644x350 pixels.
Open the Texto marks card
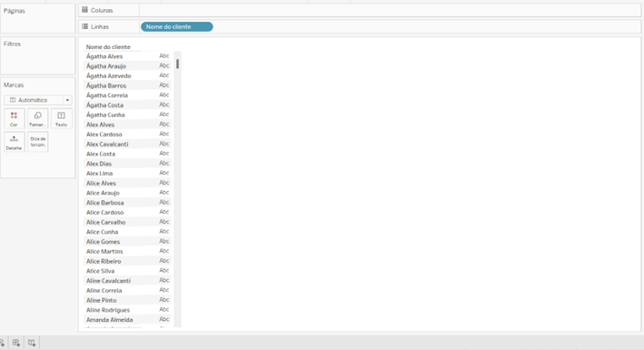click(x=61, y=118)
